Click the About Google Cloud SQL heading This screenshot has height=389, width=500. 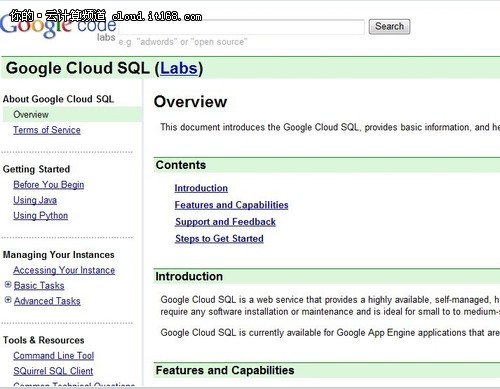pos(58,99)
